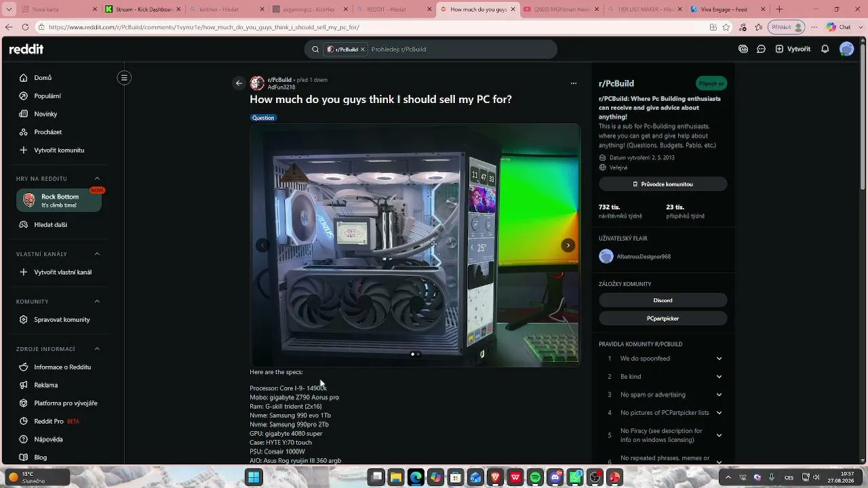Open the post options three-dot menu

574,83
